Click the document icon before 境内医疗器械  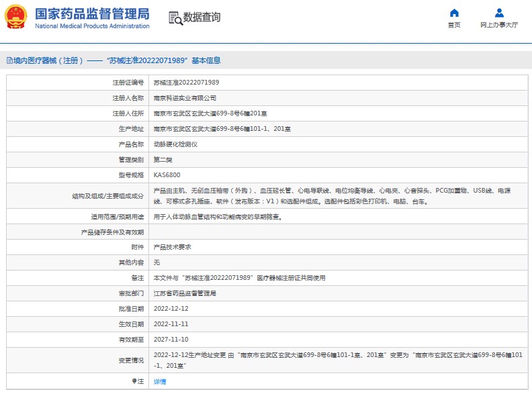[8, 60]
